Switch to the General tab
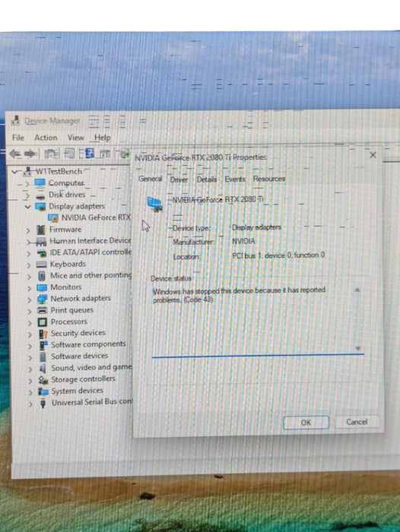Image resolution: width=400 pixels, height=532 pixels. 151,179
